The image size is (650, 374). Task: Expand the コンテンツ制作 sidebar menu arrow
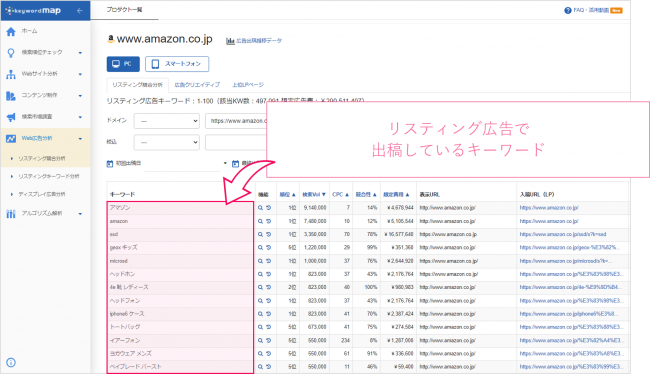(x=80, y=96)
